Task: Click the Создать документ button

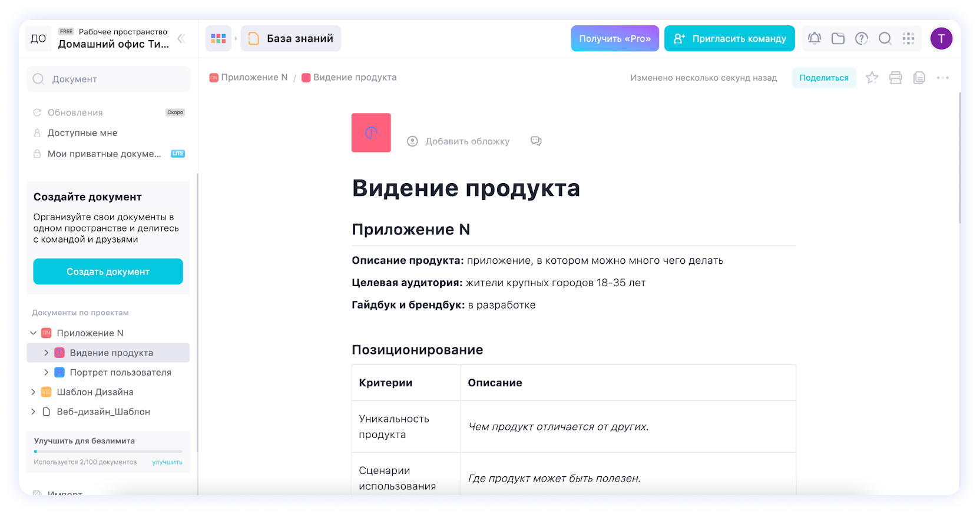Action: (108, 271)
